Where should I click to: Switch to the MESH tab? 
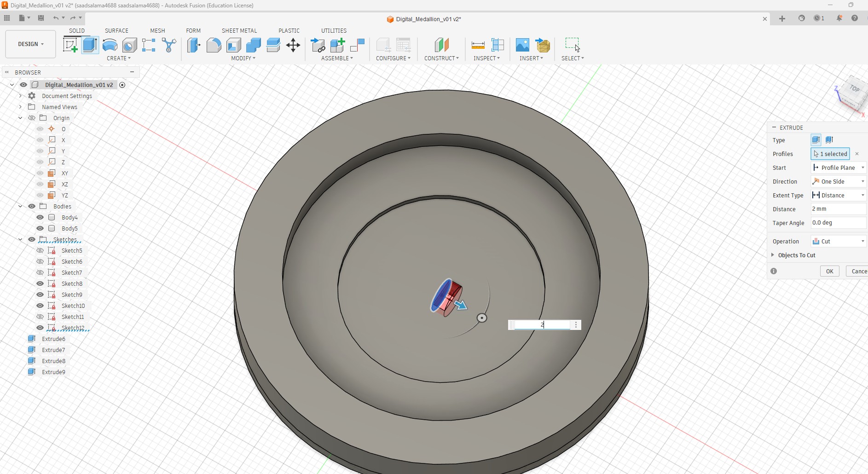click(x=157, y=30)
